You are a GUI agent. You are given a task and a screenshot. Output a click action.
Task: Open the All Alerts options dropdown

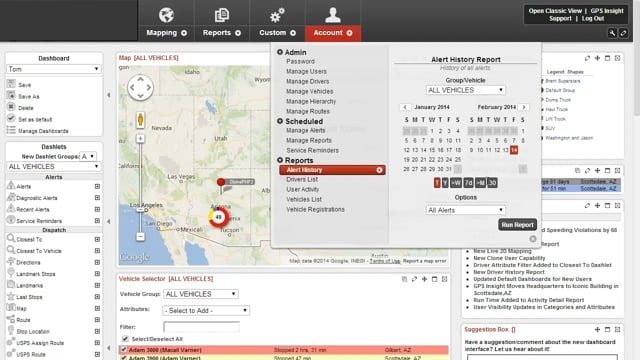(x=465, y=210)
